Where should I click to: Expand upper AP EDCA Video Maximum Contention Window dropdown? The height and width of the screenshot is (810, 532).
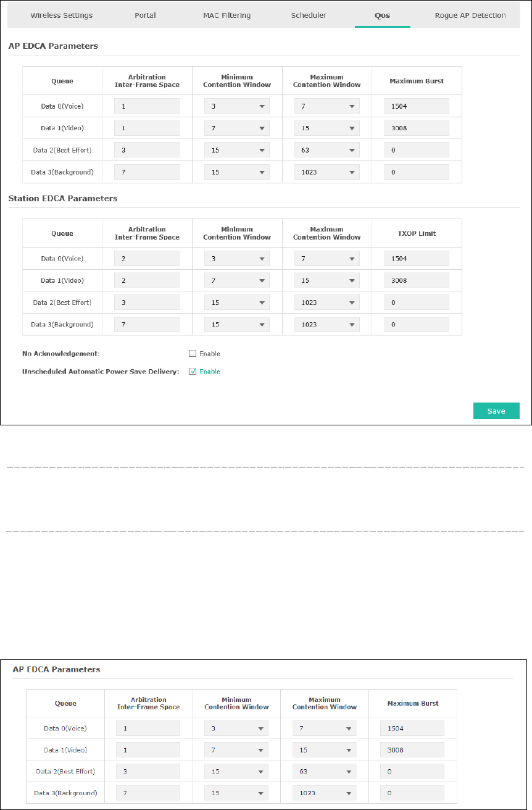(x=327, y=128)
